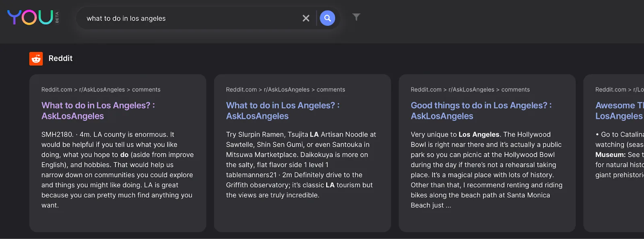Select the Hollywood Bowl snippet in third card

tap(487, 170)
